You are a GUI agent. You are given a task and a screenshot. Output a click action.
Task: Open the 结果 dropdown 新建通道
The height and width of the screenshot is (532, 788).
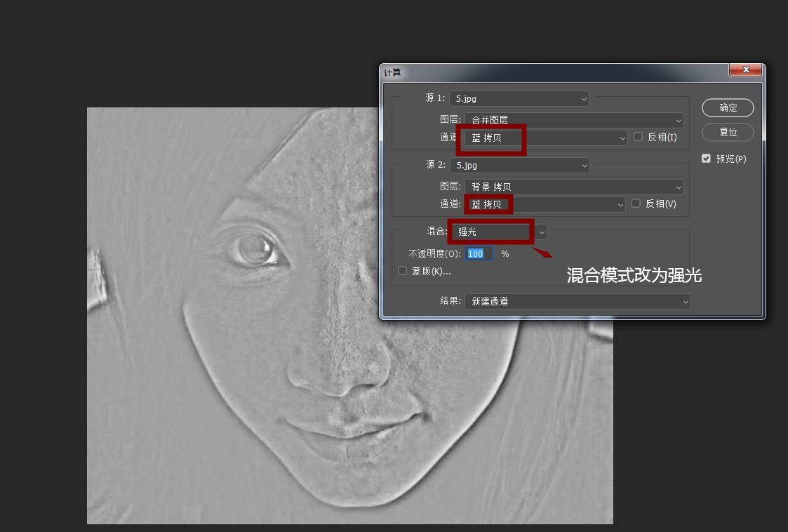pos(577,301)
